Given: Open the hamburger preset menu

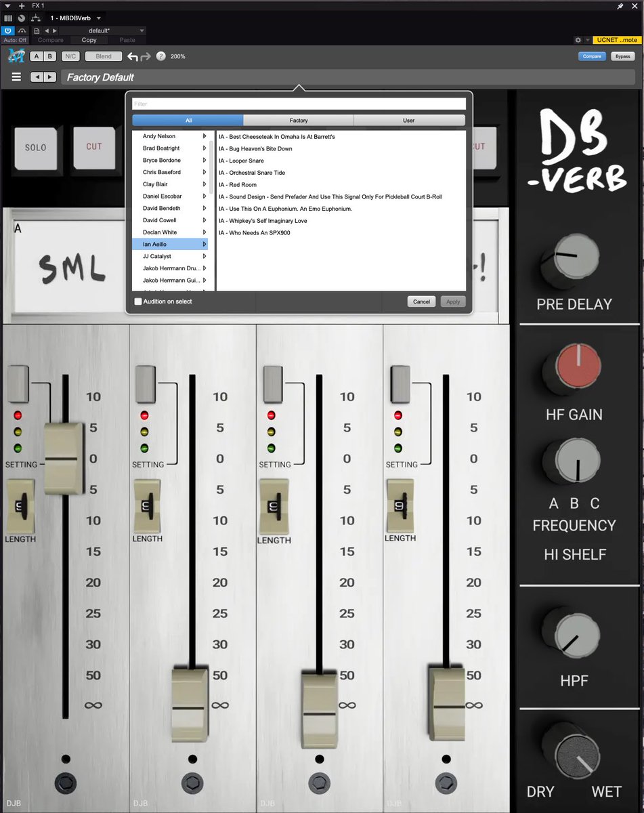Looking at the screenshot, I should [16, 77].
